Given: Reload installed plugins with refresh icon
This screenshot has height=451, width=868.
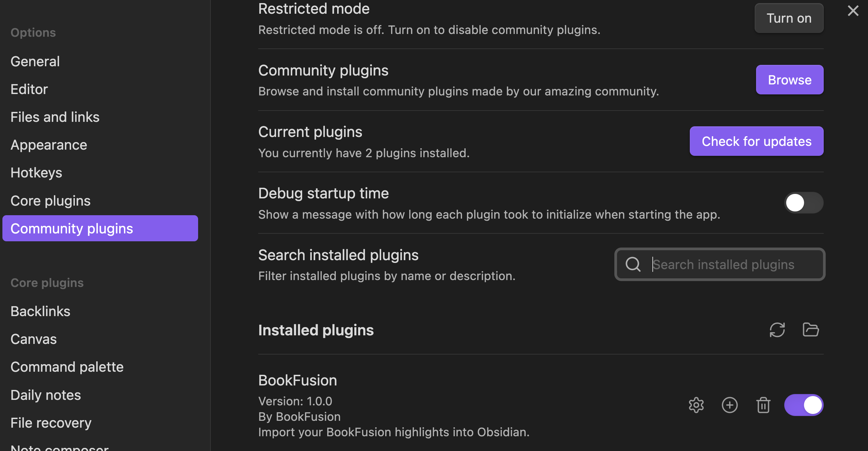Looking at the screenshot, I should pyautogui.click(x=777, y=330).
